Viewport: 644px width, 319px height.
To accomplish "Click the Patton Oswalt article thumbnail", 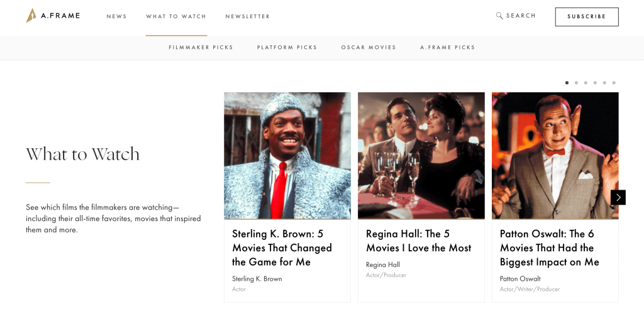I will [555, 155].
